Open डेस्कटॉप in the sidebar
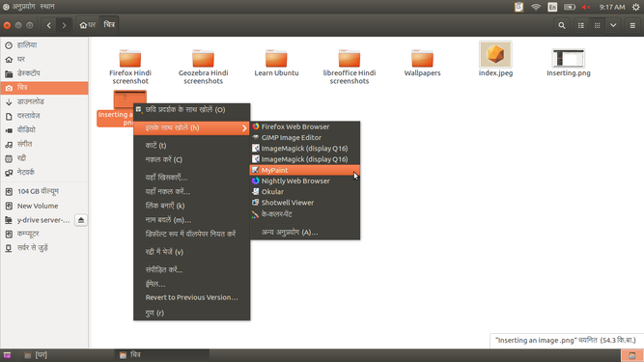 44,73
